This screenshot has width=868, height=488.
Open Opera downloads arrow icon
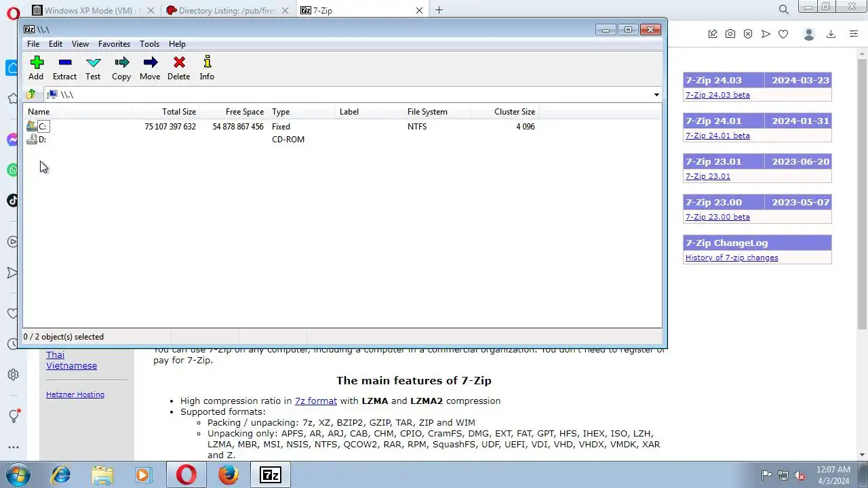(831, 34)
